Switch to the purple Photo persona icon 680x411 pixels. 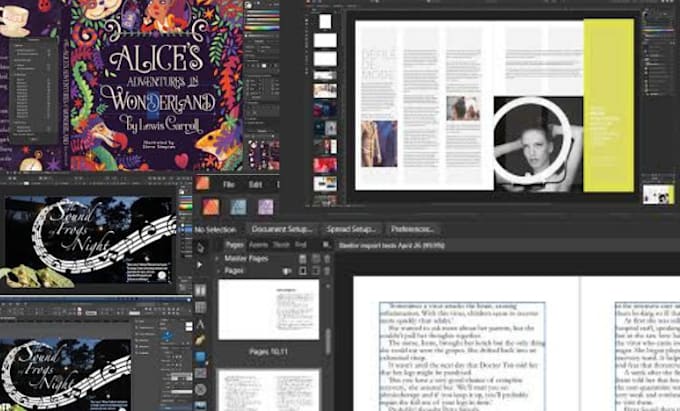tap(265, 207)
